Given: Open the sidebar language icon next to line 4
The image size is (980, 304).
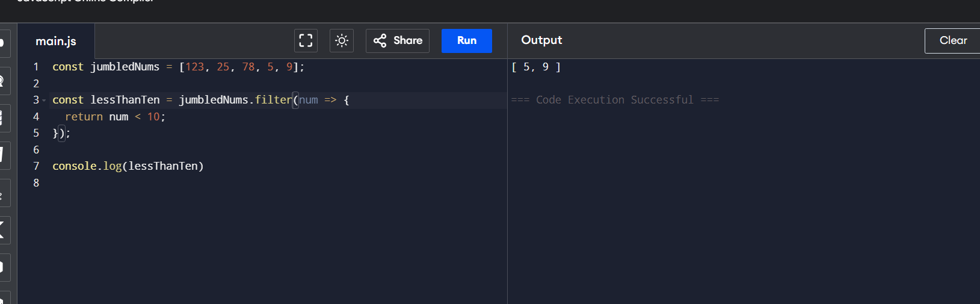Looking at the screenshot, I should pos(4,117).
